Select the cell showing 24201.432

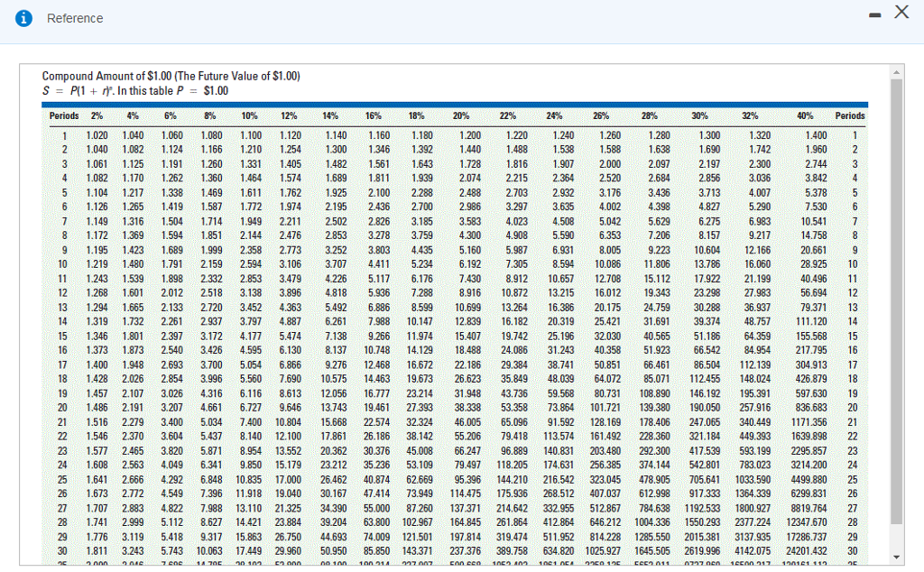pyautogui.click(x=808, y=549)
